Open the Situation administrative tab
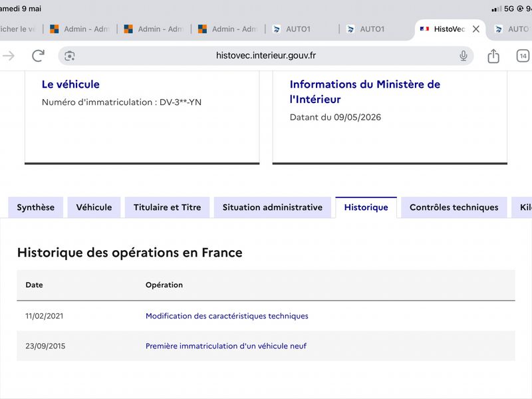The image size is (532, 399). [x=273, y=207]
